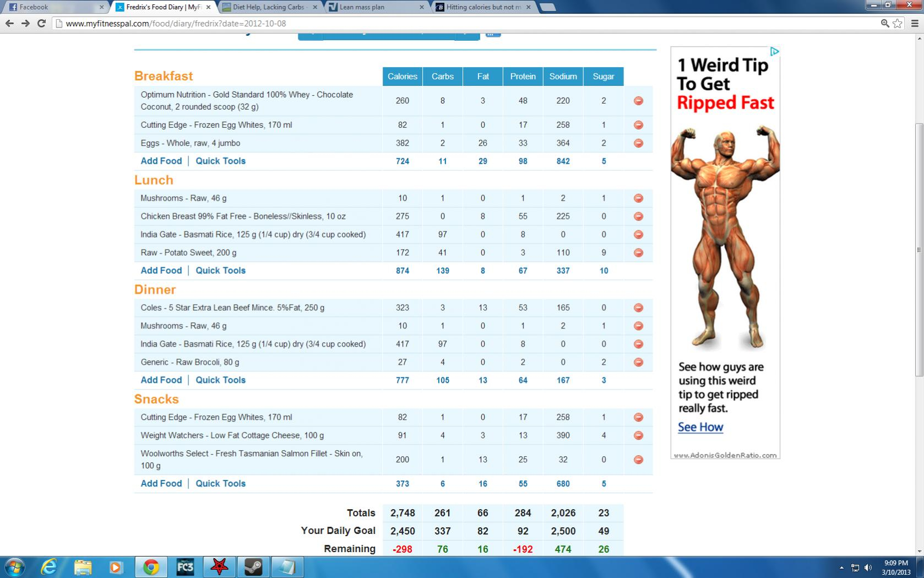Click the Chicken Breast 99% Fat Free row
Viewport: 924px width, 578px height.
coord(393,217)
